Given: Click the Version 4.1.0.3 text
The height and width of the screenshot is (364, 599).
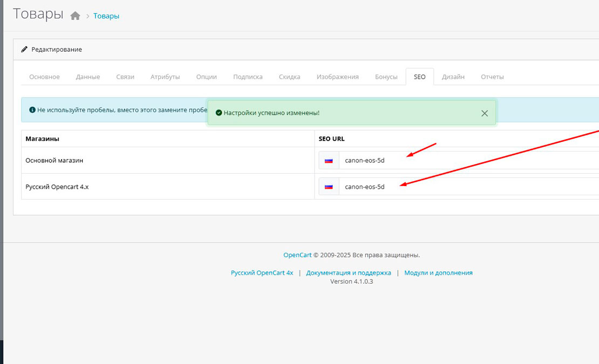Looking at the screenshot, I should (x=351, y=281).
